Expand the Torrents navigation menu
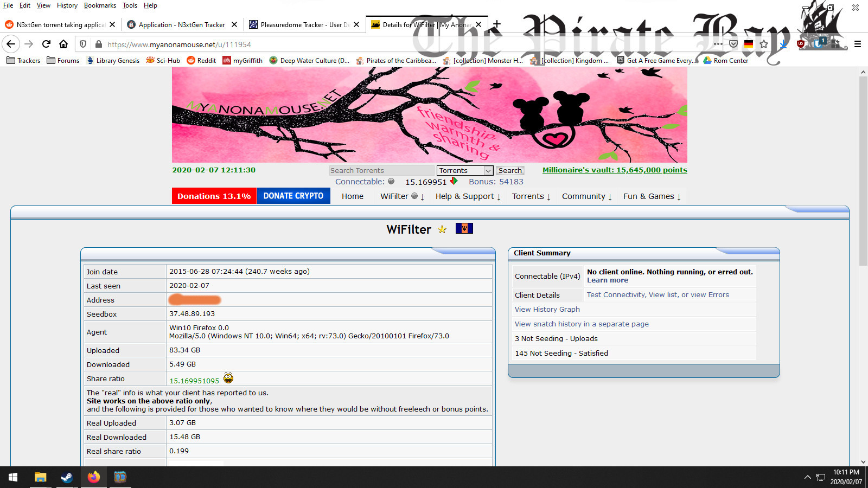The height and width of the screenshot is (488, 868). click(x=531, y=196)
